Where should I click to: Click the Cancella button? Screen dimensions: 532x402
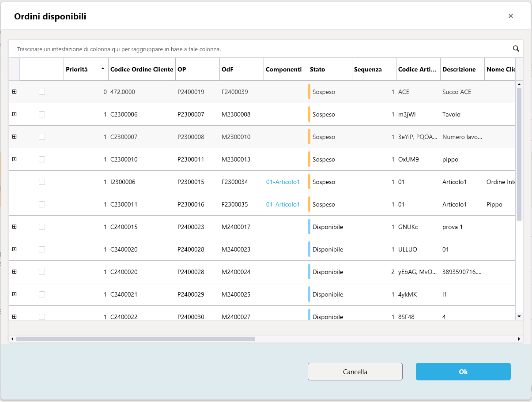point(355,372)
